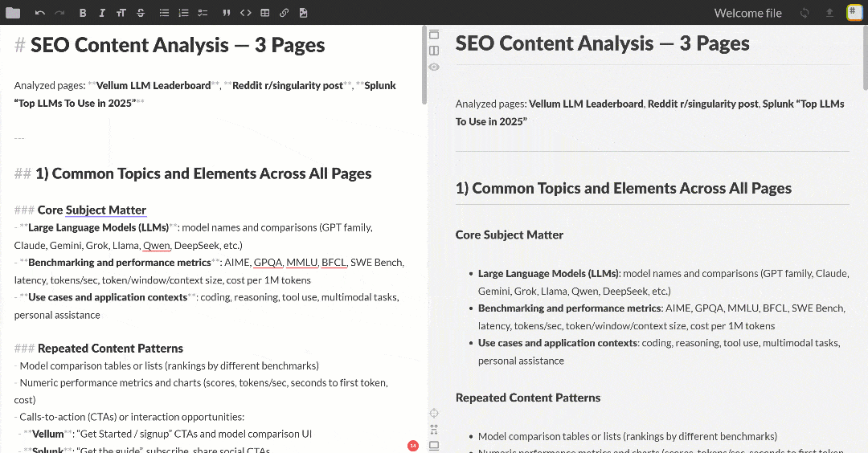The width and height of the screenshot is (868, 453).
Task: Apply bold formatting from the toolbar
Action: point(83,13)
